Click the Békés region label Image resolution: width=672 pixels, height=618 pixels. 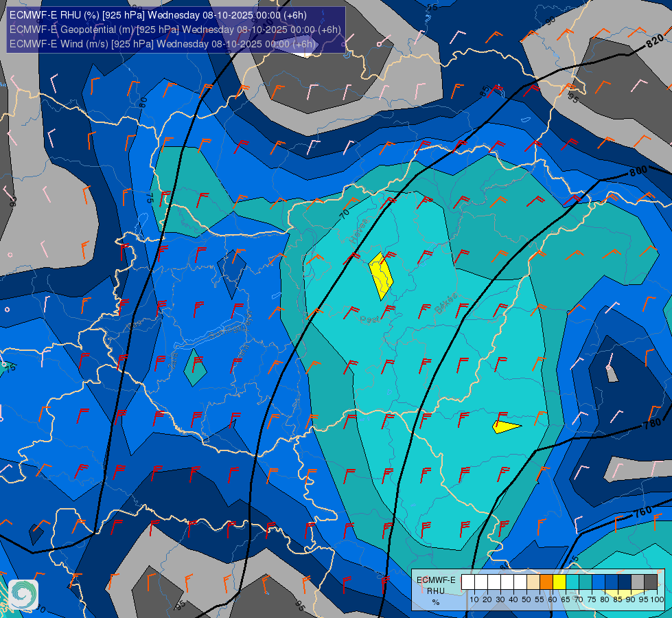[445, 303]
